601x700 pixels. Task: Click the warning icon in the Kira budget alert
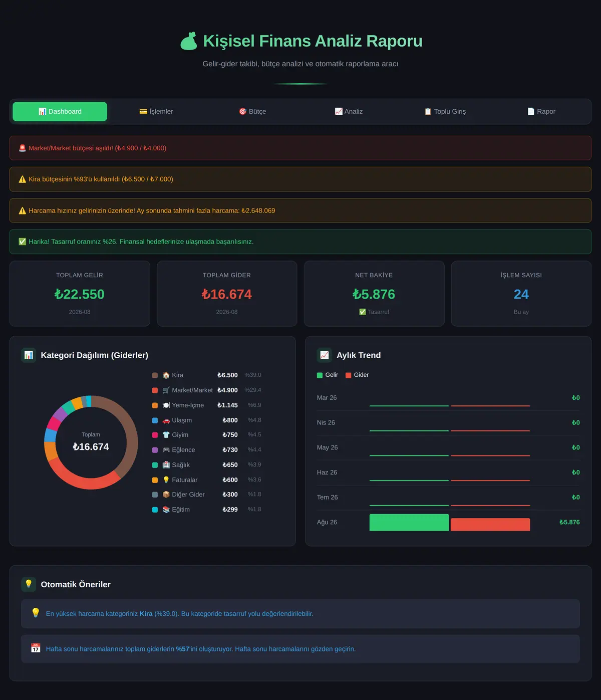tap(23, 179)
